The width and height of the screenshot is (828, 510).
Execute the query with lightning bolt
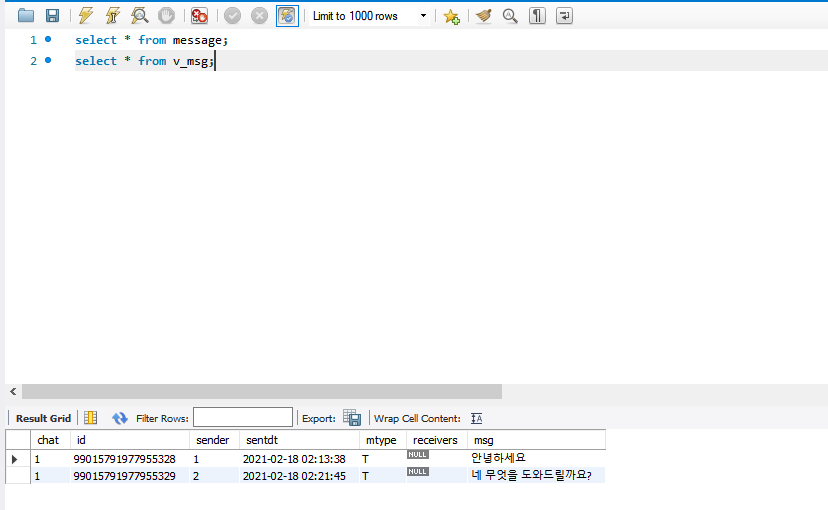[x=86, y=16]
